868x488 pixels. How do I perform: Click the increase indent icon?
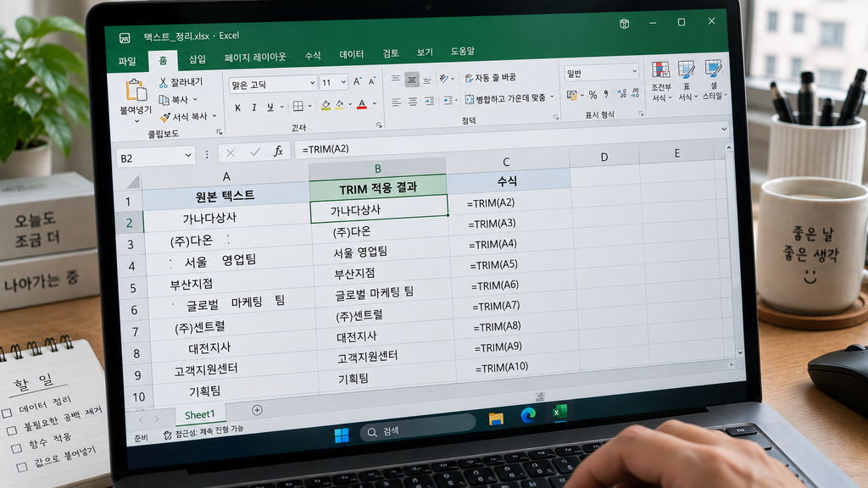tap(429, 102)
